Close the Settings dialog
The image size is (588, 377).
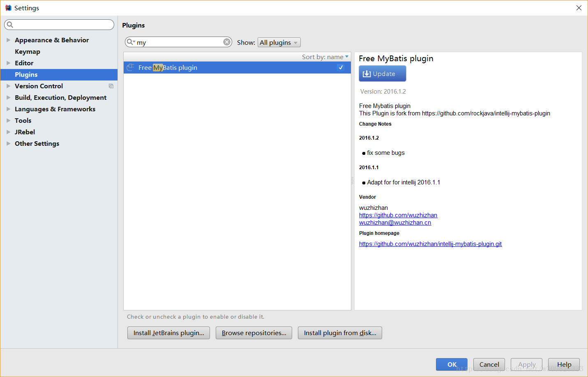579,8
